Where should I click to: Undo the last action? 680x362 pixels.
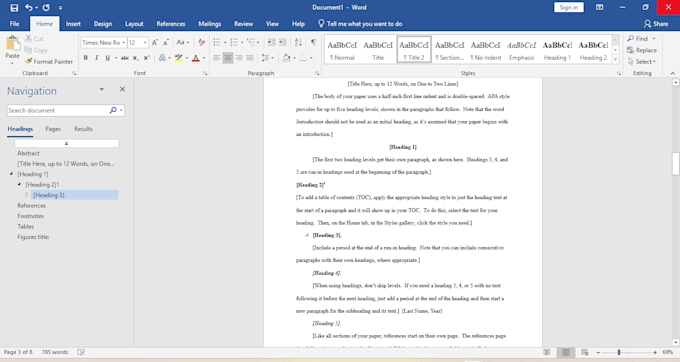click(x=29, y=7)
